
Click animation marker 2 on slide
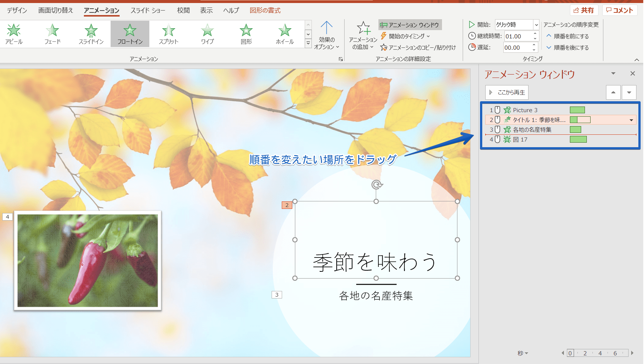tap(287, 205)
